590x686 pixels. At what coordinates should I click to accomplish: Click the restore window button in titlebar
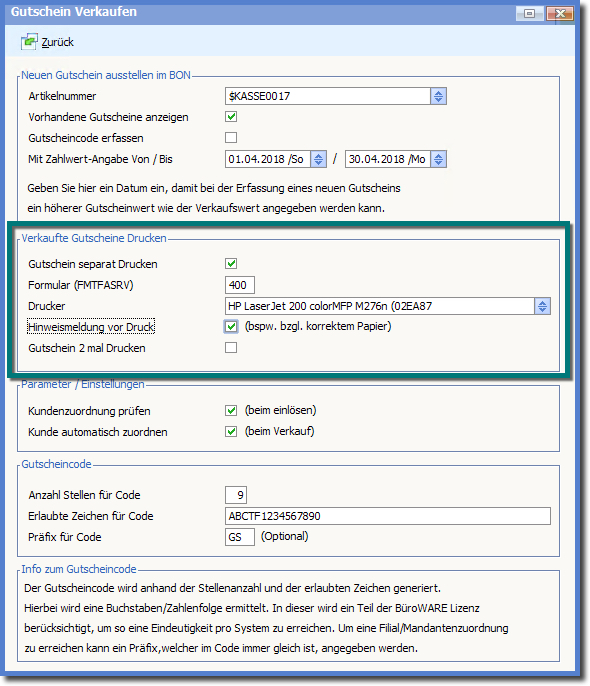pyautogui.click(x=530, y=14)
